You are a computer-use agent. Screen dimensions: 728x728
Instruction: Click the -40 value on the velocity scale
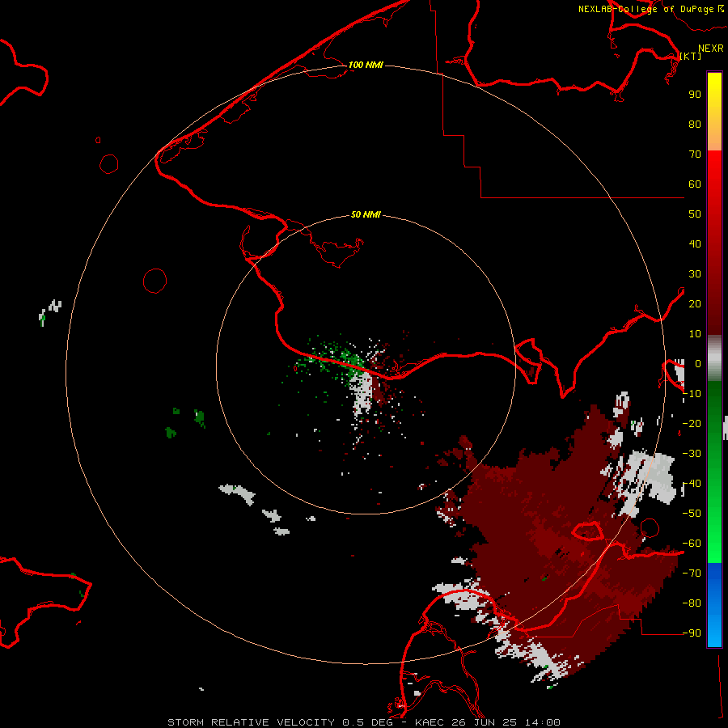click(692, 484)
